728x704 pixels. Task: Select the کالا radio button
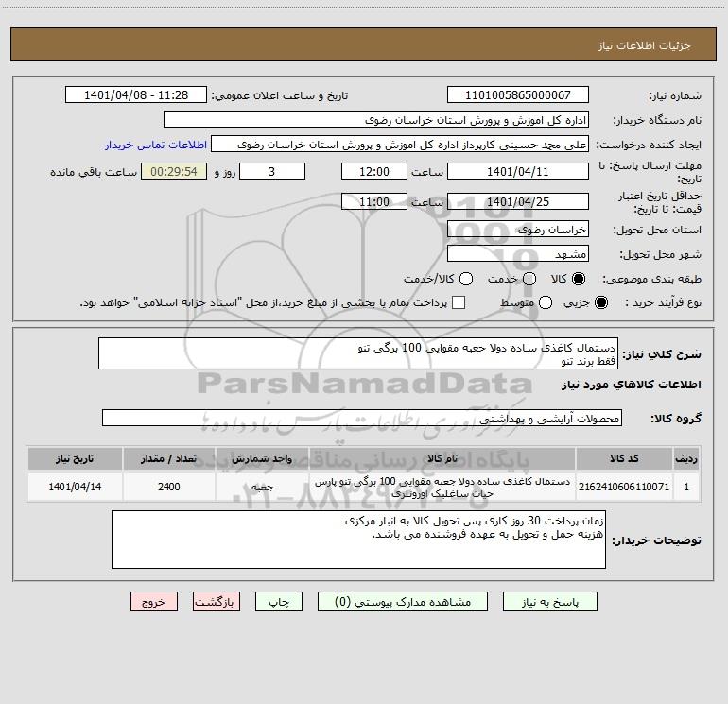578,279
